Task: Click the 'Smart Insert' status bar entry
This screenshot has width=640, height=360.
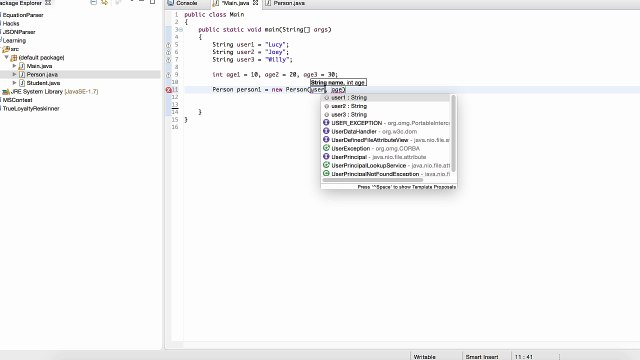Action: point(482,357)
